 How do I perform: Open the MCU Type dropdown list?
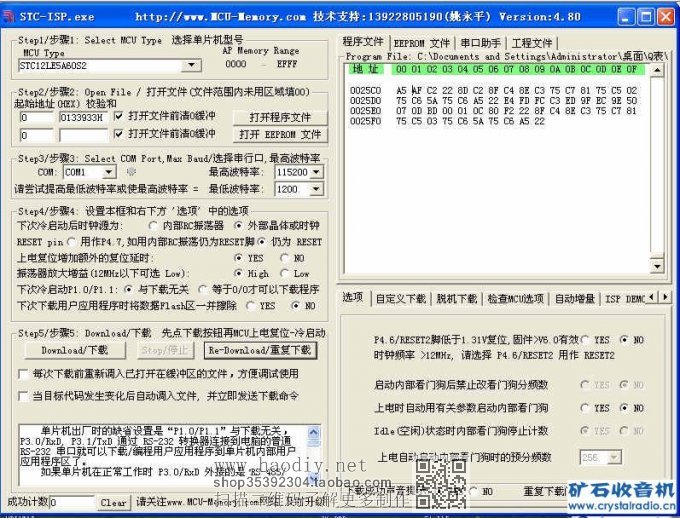tap(192, 65)
